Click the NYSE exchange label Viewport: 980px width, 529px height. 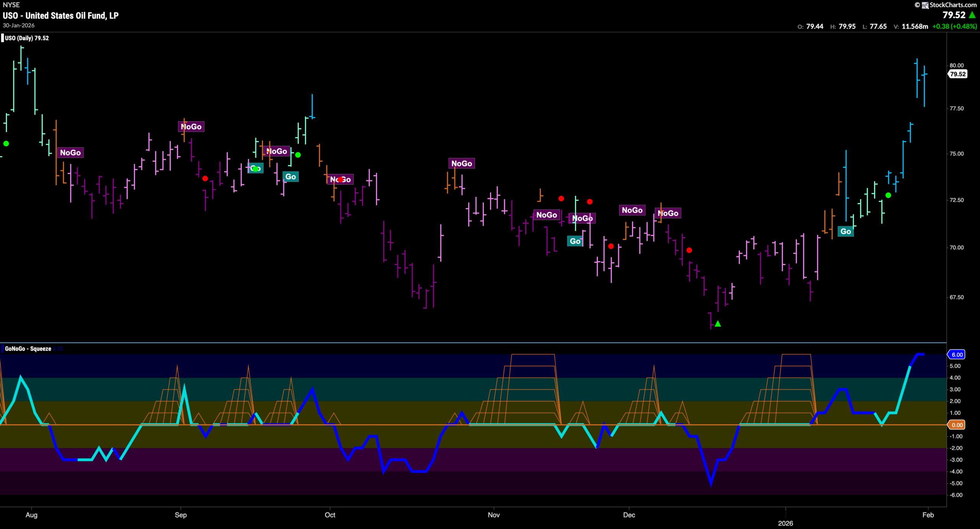click(x=11, y=5)
